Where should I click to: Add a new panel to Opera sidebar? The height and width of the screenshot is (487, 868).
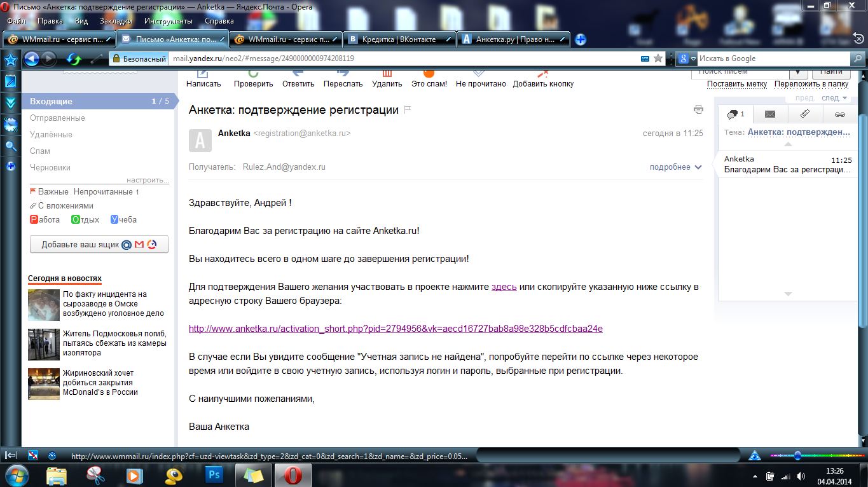click(11, 167)
